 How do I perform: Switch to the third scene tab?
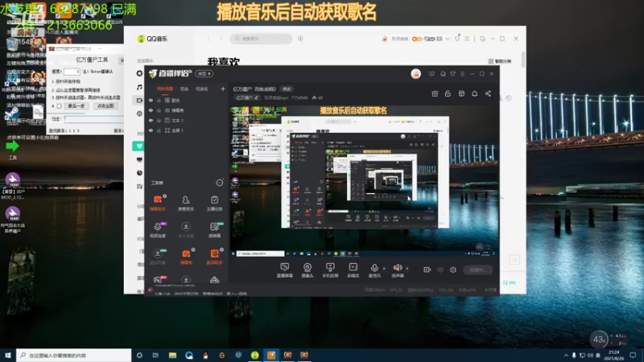(x=202, y=88)
